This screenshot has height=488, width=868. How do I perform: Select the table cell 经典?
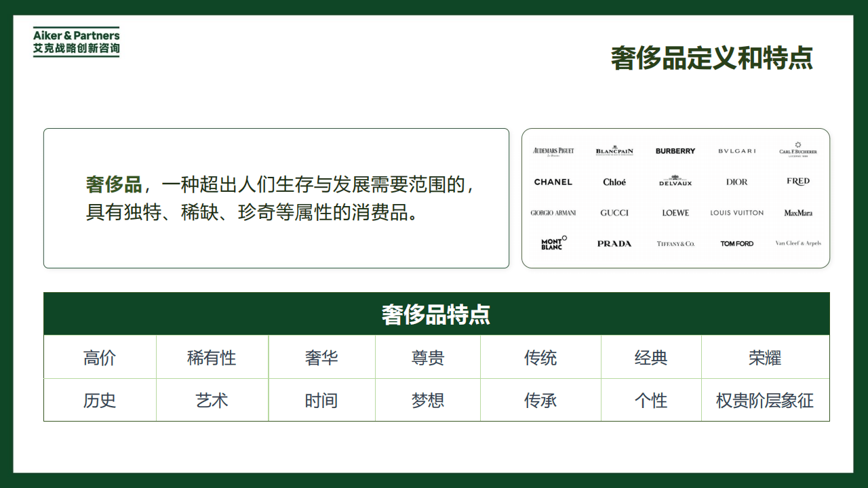(651, 358)
